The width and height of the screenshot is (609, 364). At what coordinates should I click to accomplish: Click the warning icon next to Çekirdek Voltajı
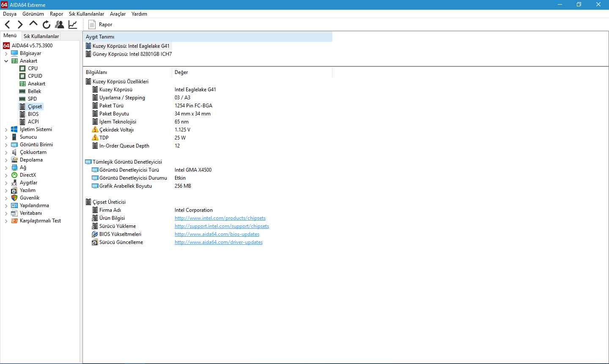95,129
